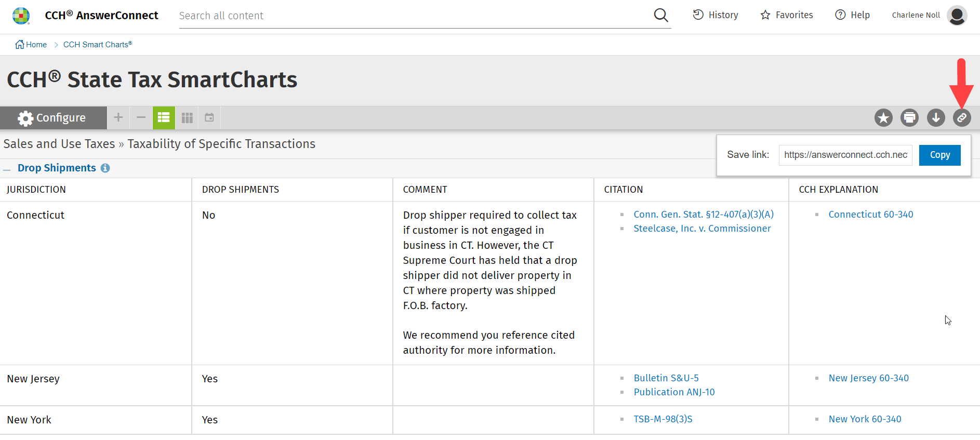Go to Home breadcrumb link
The width and height of the screenshot is (980, 440).
31,45
